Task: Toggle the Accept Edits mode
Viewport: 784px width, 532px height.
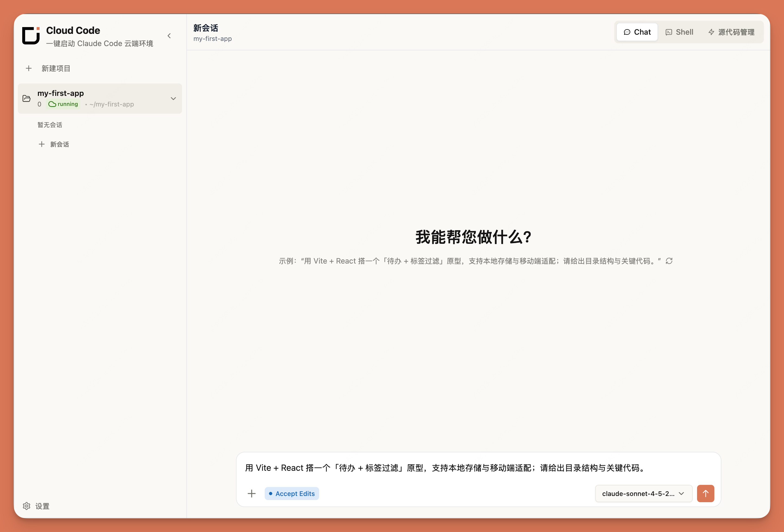Action: (291, 493)
